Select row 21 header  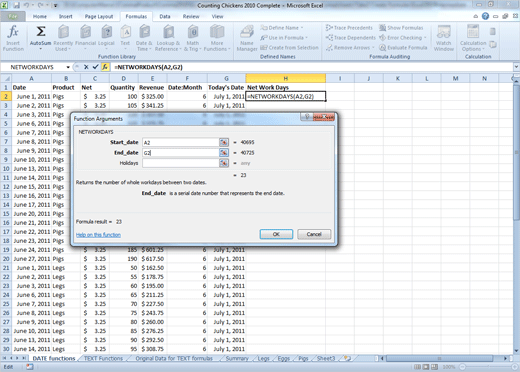(x=6, y=268)
